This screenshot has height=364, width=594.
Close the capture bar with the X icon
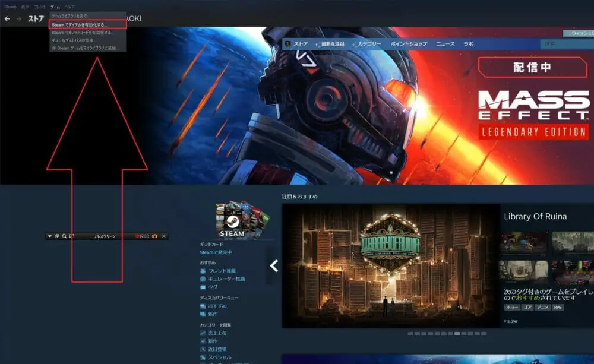164,236
